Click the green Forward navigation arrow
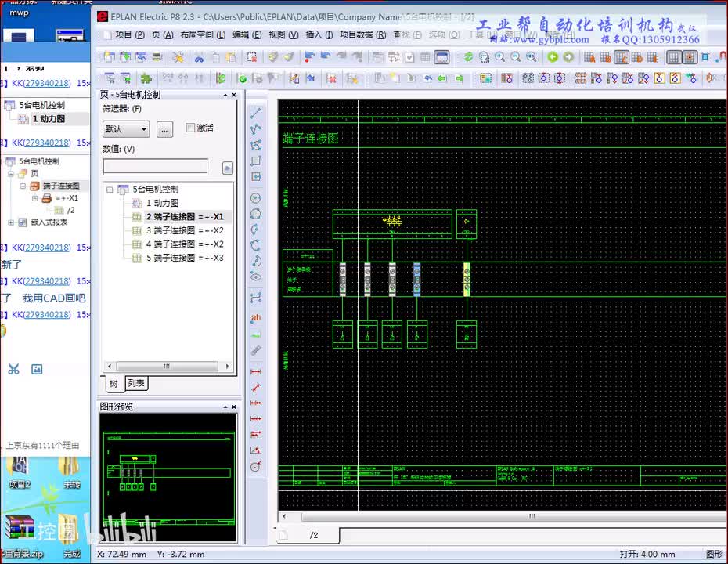728x564 pixels. tap(569, 57)
